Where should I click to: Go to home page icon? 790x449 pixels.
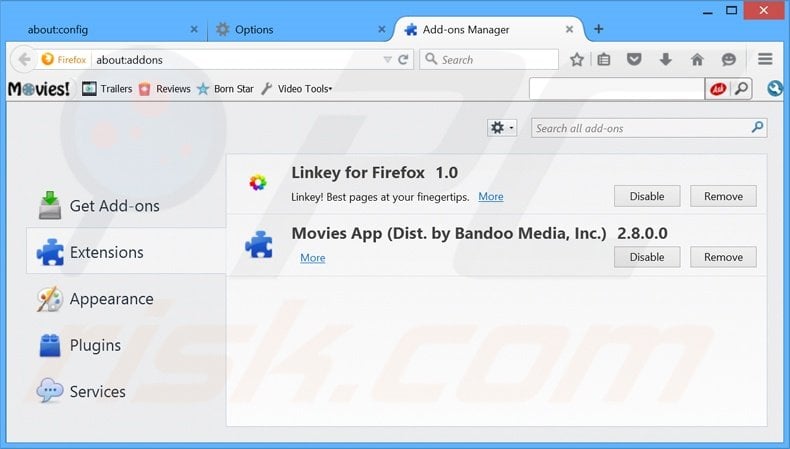pyautogui.click(x=697, y=60)
